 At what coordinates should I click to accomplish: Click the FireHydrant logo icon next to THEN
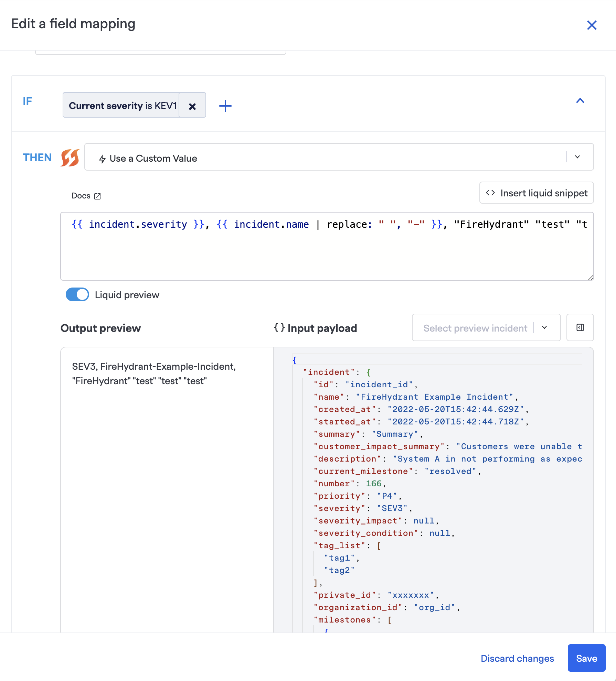[70, 158]
